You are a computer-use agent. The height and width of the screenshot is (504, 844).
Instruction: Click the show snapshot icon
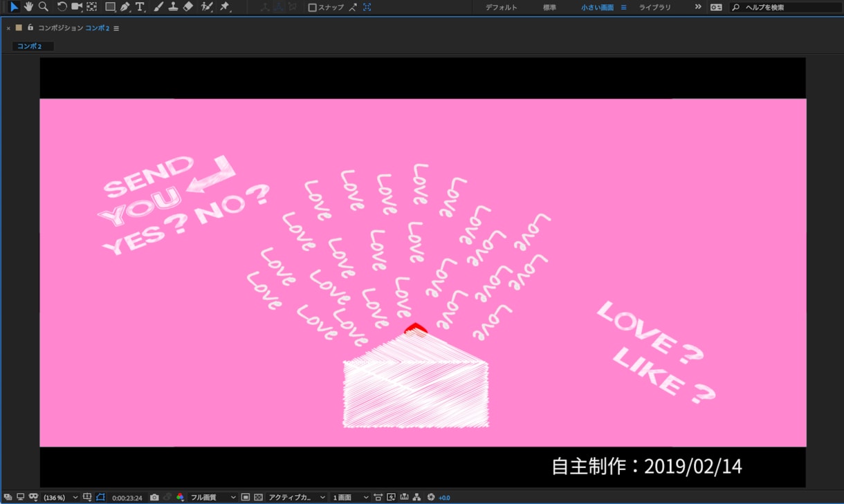point(167,497)
